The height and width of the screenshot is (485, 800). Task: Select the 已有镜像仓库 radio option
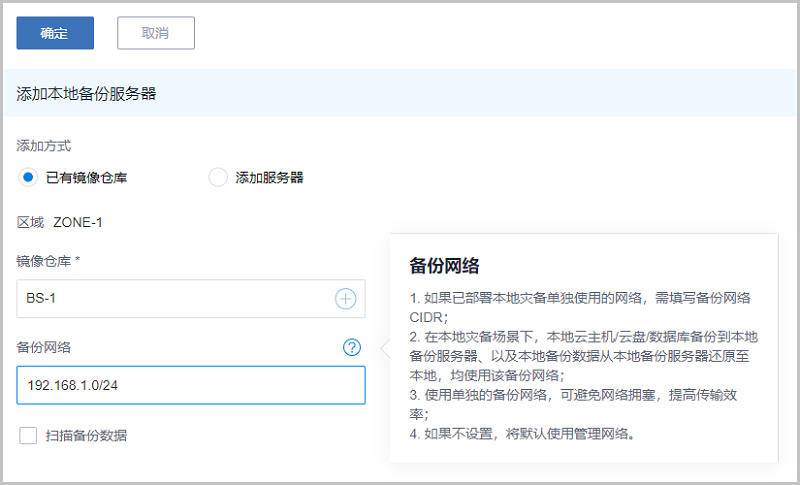tap(28, 178)
